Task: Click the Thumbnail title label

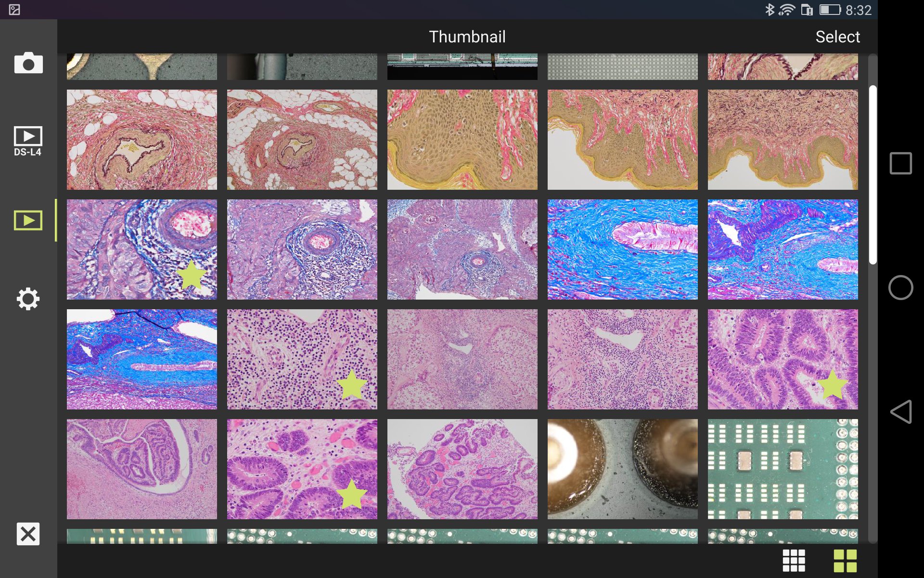Action: pyautogui.click(x=467, y=37)
